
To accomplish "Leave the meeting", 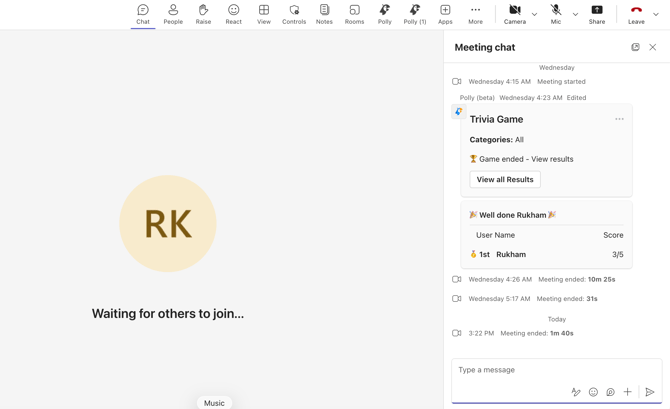I will coord(635,14).
